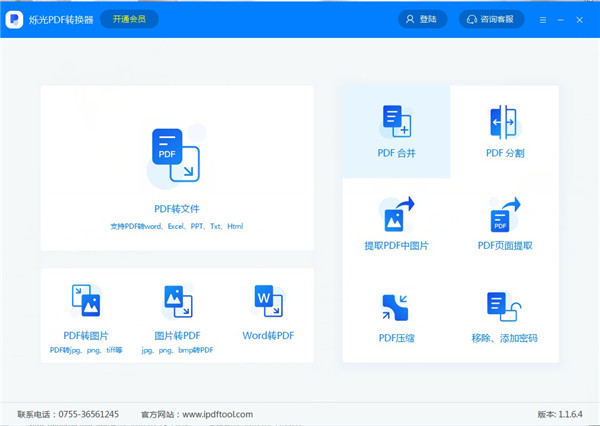Image resolution: width=600 pixels, height=426 pixels.
Task: Click the PDF转jpg、png、tiff等 description
Action: coord(86,350)
